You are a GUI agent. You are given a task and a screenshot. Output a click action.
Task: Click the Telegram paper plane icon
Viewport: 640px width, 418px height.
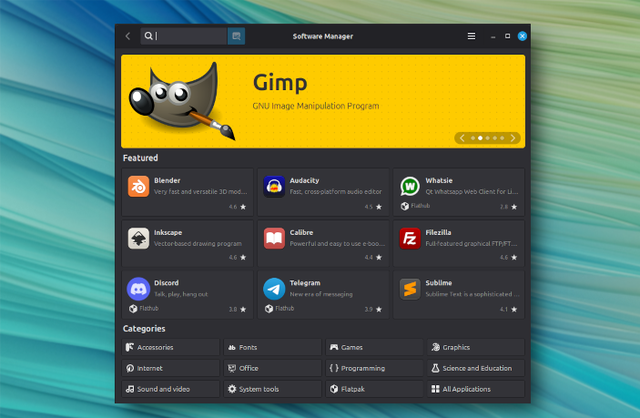[274, 289]
